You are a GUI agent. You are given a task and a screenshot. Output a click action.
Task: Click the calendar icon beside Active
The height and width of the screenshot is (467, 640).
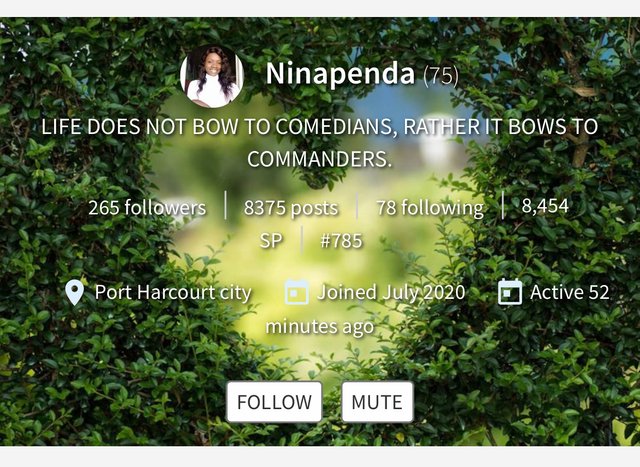(510, 292)
